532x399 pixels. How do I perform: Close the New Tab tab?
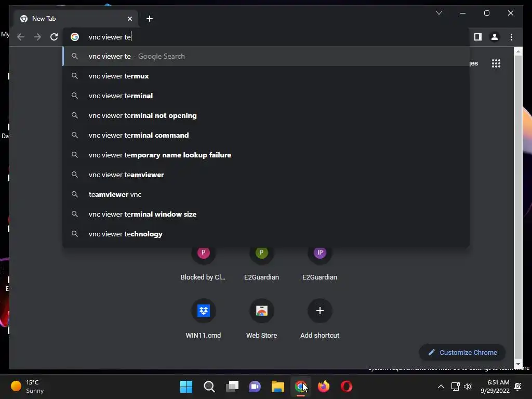pyautogui.click(x=129, y=19)
